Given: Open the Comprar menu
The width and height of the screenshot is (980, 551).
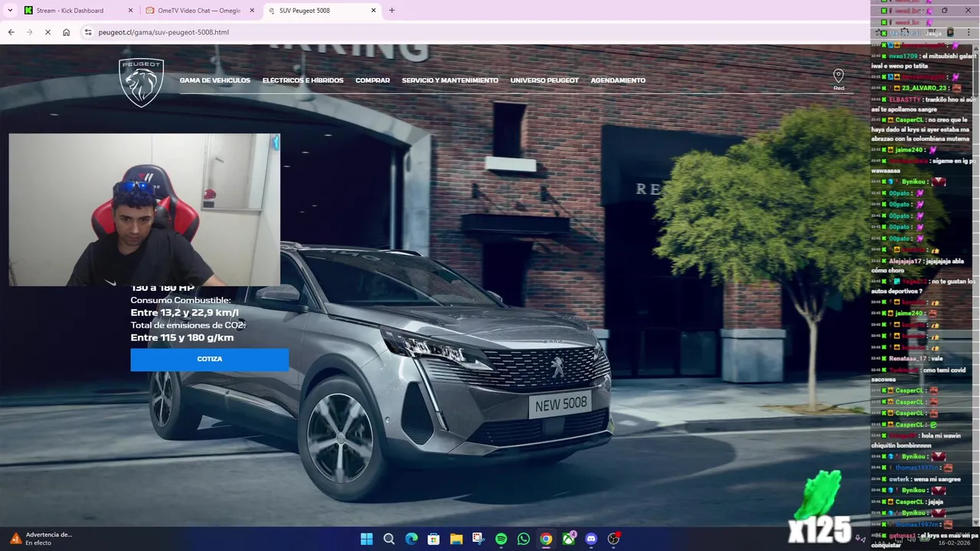Looking at the screenshot, I should [372, 80].
